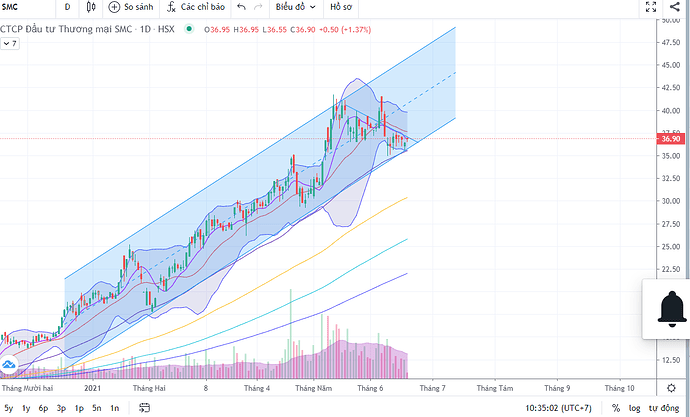Open the Hồ sơ menu
Viewport: 690px width, 417px height.
coord(341,7)
